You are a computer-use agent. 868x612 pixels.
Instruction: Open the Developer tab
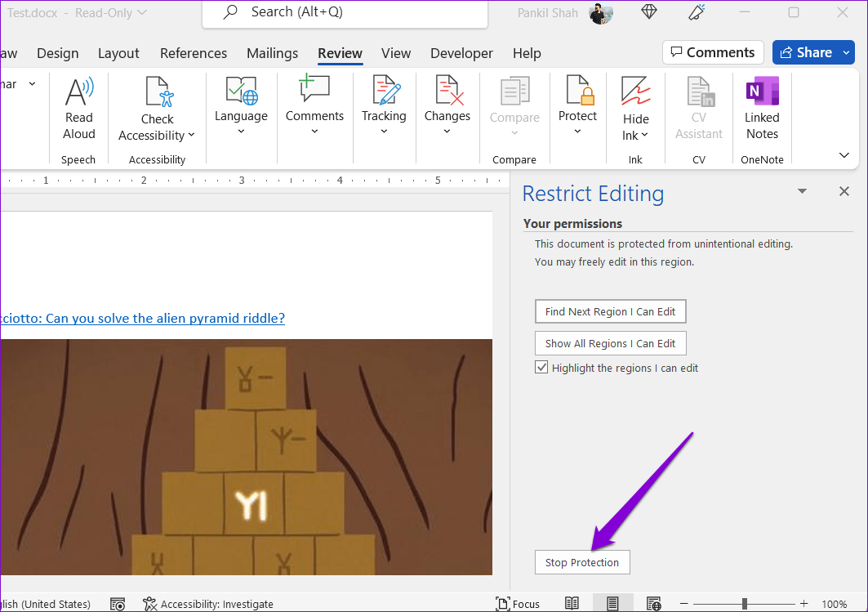pos(461,53)
